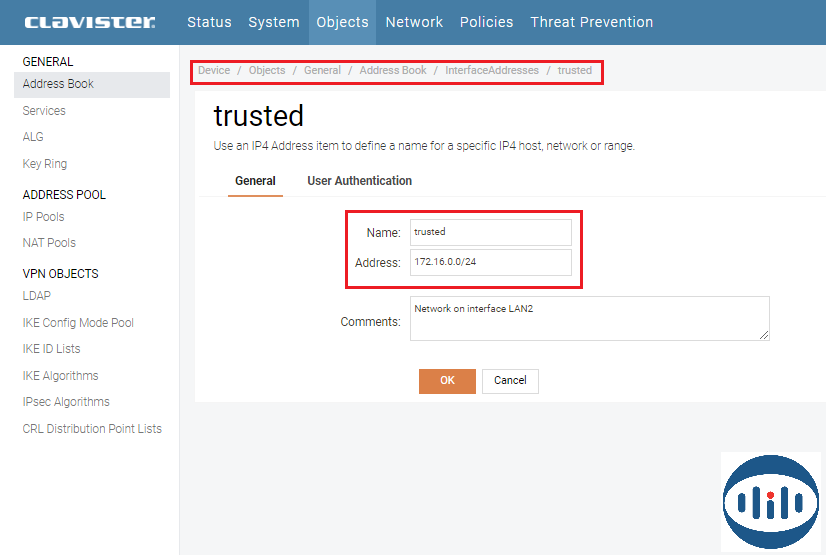
Task: Go to InterfaceAddresses in the breadcrumb
Action: click(492, 71)
